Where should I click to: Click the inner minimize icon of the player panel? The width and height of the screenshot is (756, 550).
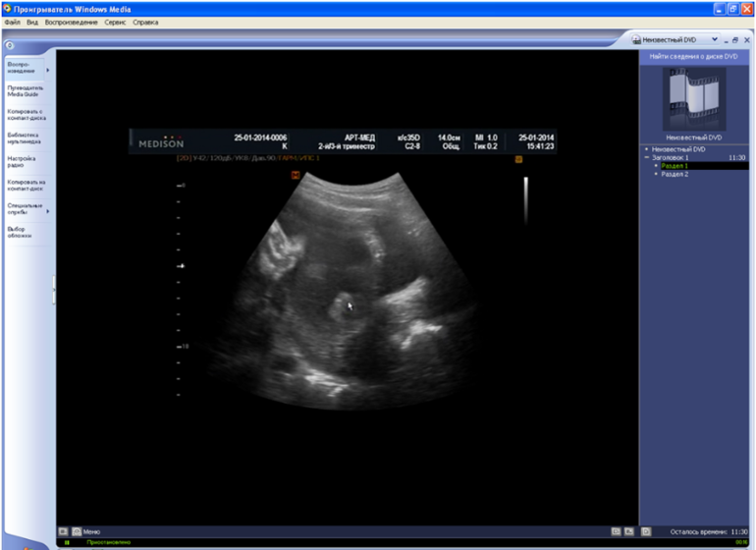point(727,40)
